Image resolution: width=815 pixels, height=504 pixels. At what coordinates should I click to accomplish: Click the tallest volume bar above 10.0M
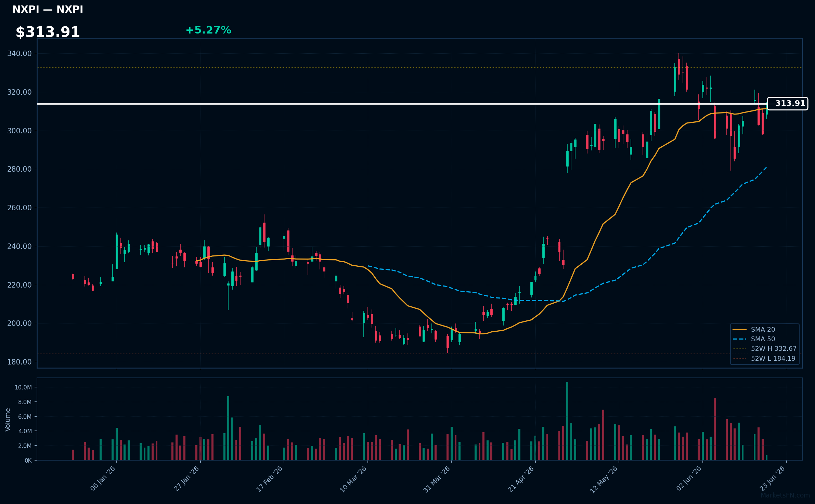coord(567,421)
